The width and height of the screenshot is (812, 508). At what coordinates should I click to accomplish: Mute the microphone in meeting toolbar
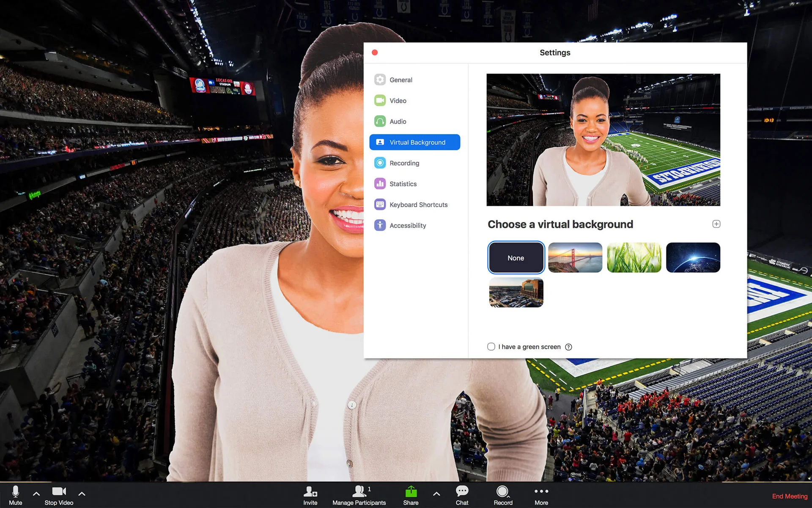click(16, 495)
